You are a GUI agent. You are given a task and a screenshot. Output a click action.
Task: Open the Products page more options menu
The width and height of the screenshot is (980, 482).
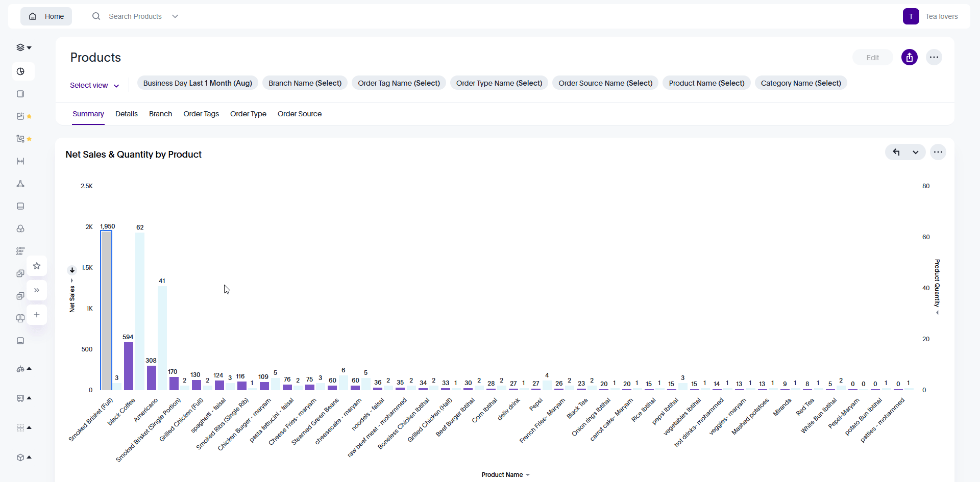point(934,58)
